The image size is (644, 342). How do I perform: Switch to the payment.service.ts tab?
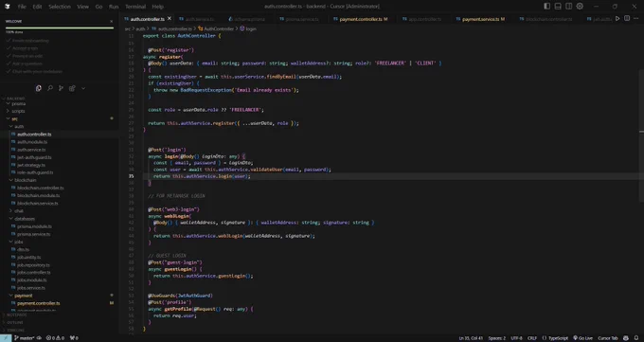coord(480,19)
